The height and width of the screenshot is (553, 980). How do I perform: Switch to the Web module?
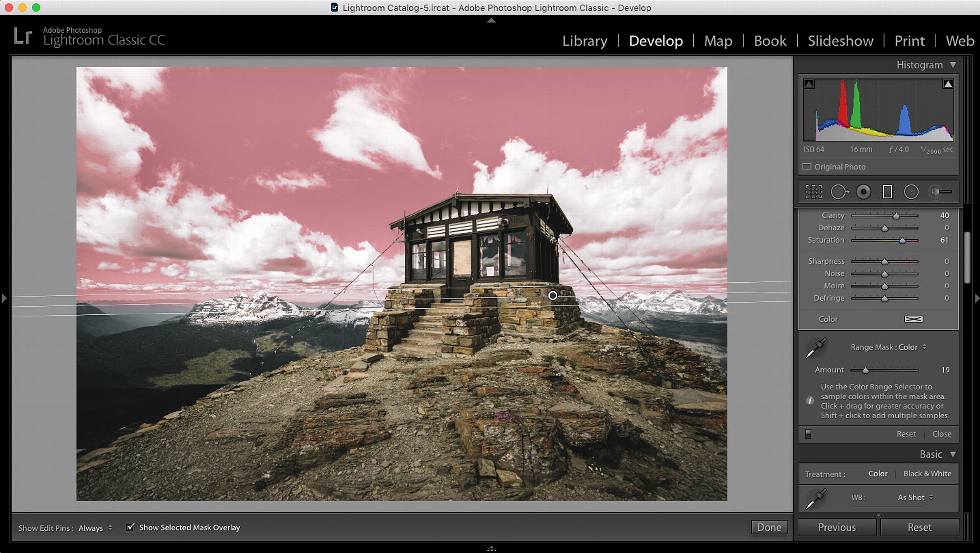click(x=959, y=41)
